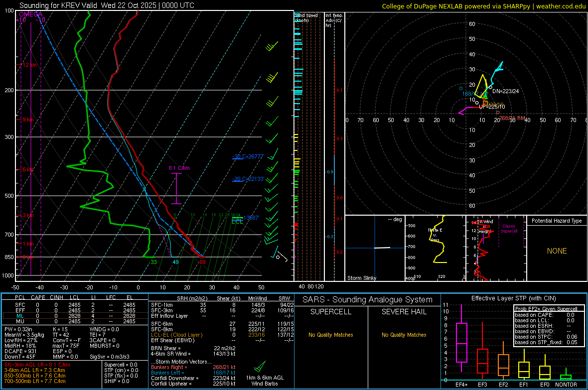This screenshot has height=390, width=588.
Task: Click the DownT = 45F value
Action: 20,357
